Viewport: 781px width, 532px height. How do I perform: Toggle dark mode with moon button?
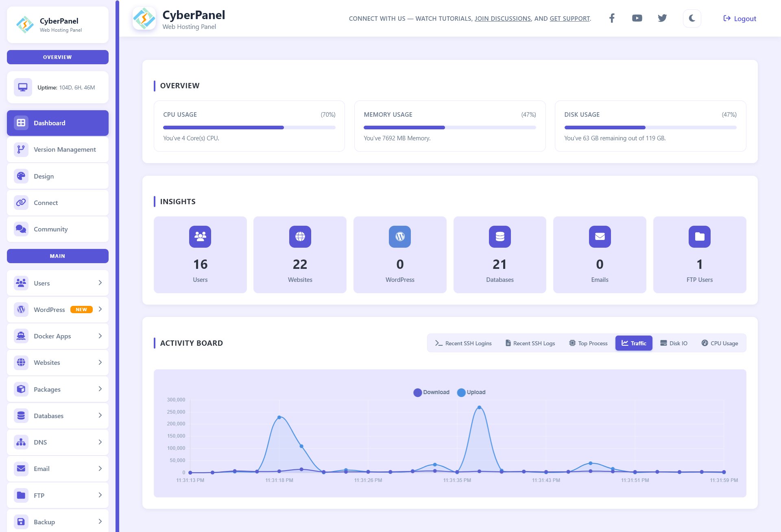[692, 18]
